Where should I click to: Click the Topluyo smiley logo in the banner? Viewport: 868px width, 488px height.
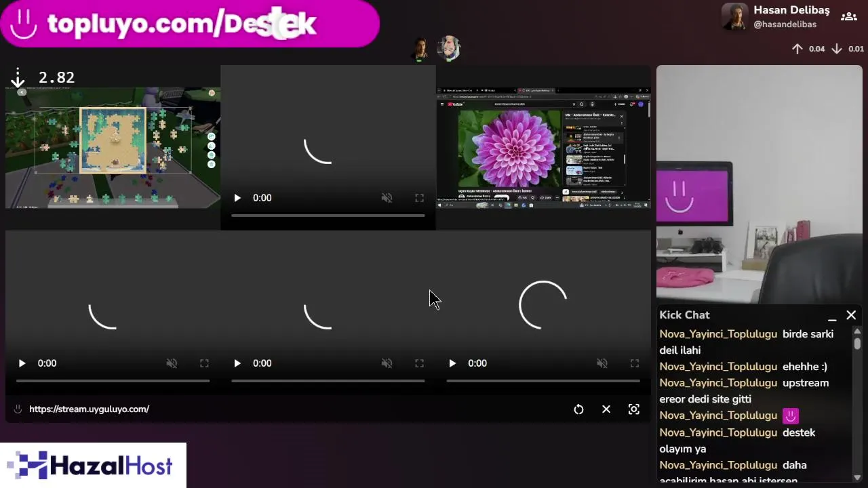(24, 24)
